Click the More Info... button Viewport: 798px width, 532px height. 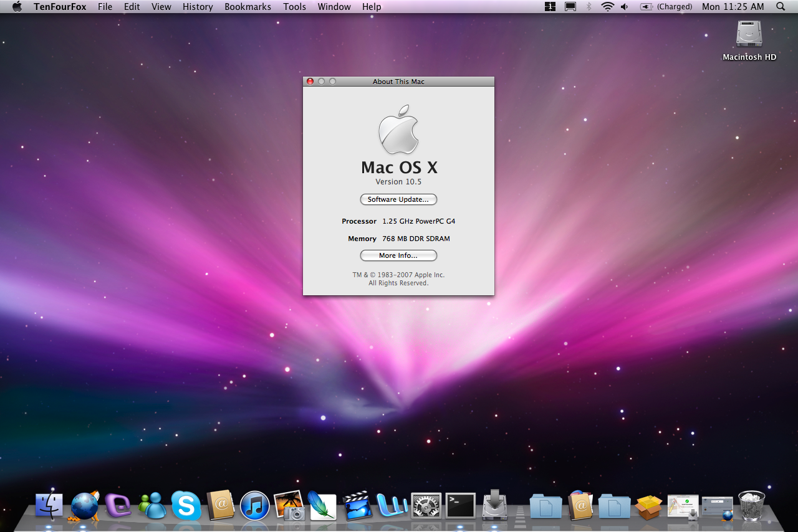[x=398, y=255]
